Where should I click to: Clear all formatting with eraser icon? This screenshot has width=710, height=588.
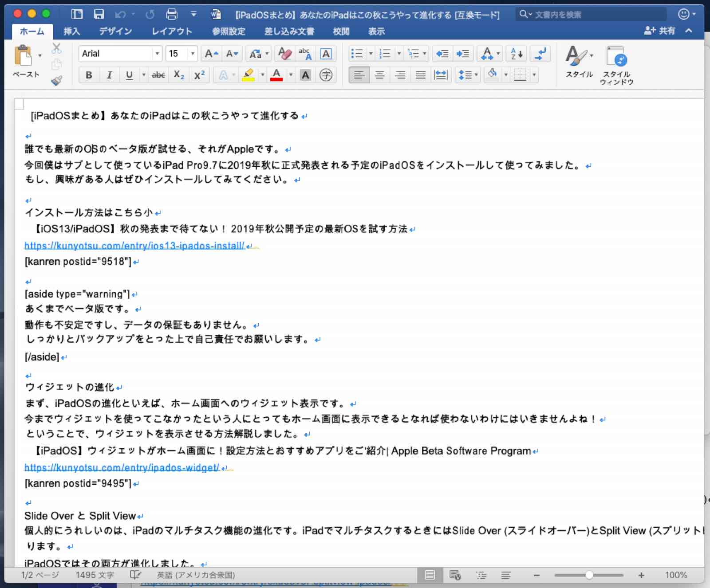(x=285, y=54)
